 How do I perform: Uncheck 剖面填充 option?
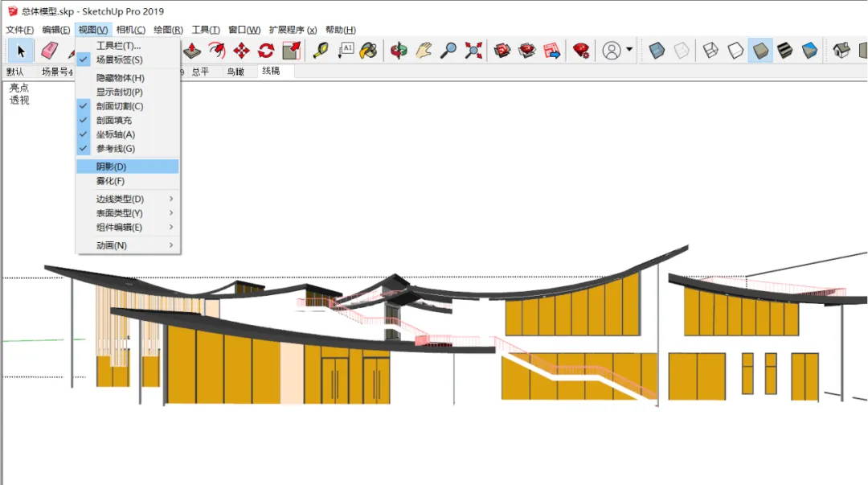[x=127, y=121]
